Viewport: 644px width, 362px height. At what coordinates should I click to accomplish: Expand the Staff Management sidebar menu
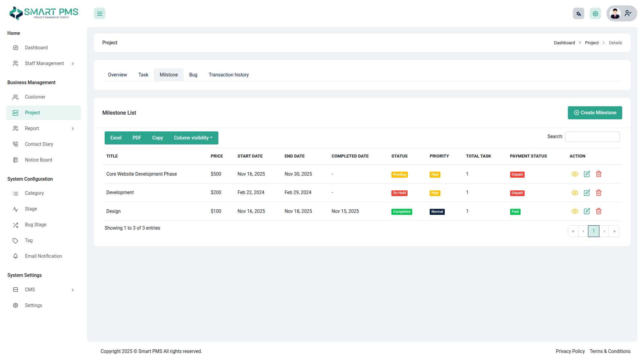44,63
